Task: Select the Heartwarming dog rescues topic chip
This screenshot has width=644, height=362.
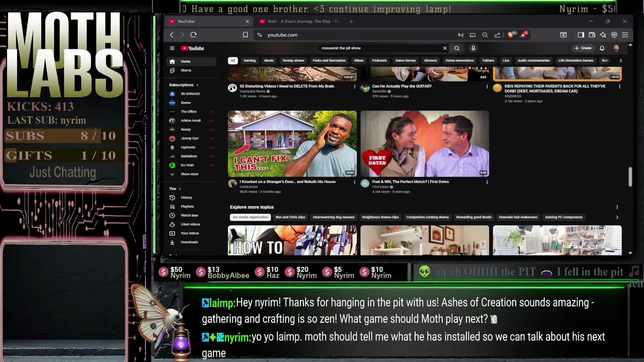Action: pyautogui.click(x=334, y=217)
